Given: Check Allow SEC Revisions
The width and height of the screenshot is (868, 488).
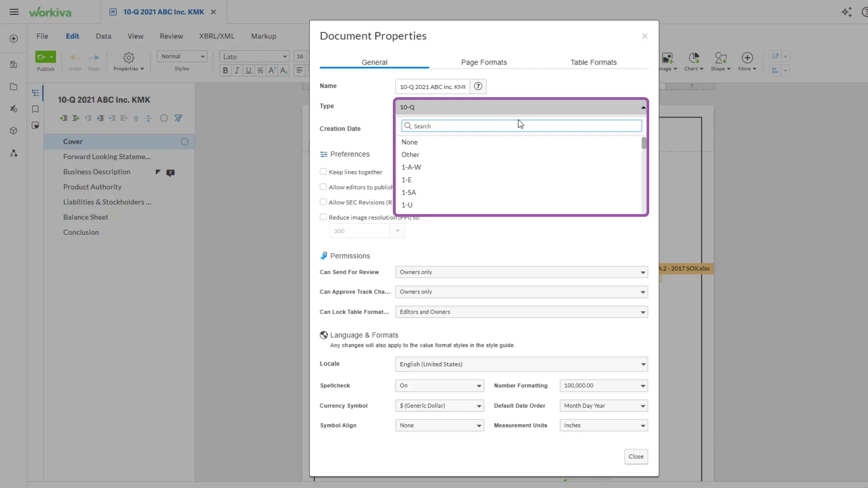Looking at the screenshot, I should [323, 202].
